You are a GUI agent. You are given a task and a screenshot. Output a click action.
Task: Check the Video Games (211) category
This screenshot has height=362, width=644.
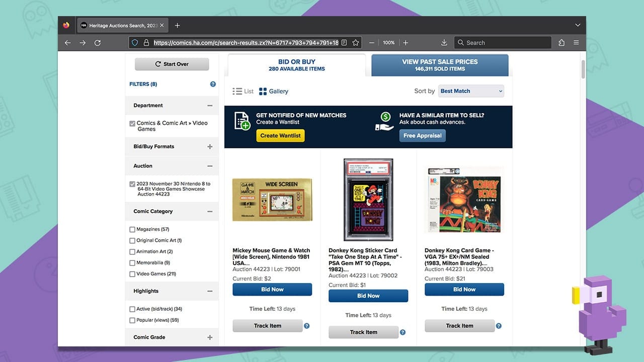(x=132, y=274)
